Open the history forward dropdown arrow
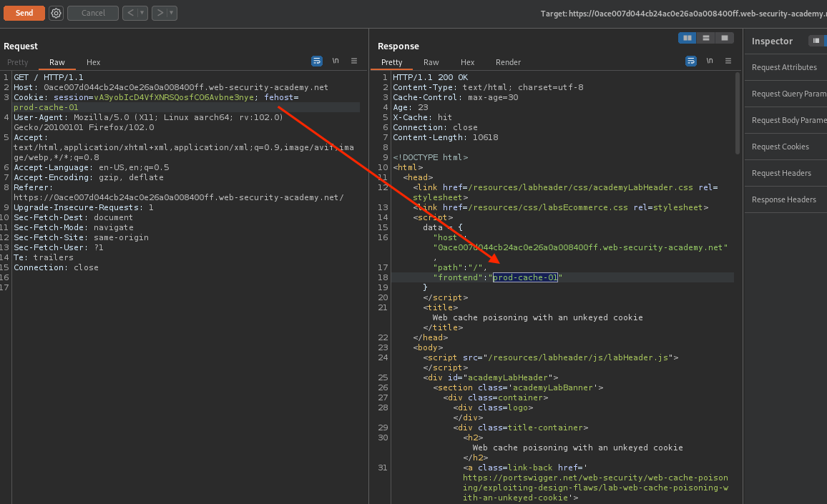827x504 pixels. click(x=172, y=13)
